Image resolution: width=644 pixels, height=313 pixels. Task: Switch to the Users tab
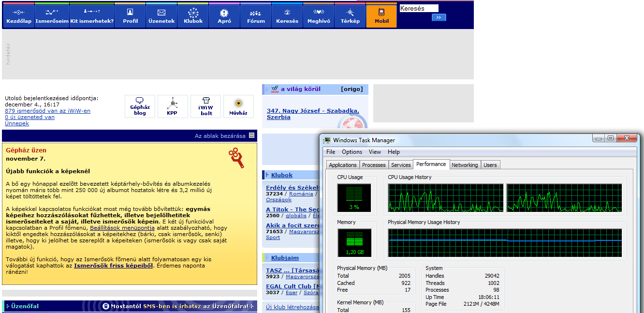pyautogui.click(x=490, y=165)
